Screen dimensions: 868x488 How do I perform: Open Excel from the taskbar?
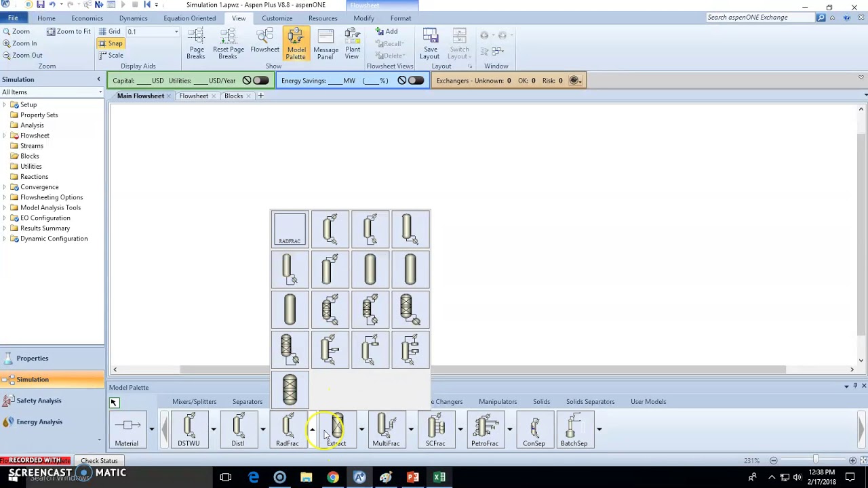tap(439, 477)
